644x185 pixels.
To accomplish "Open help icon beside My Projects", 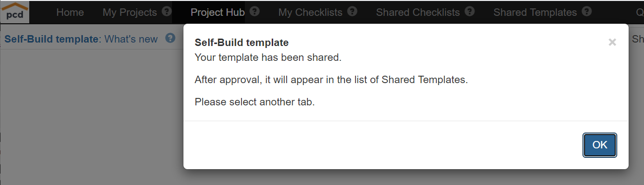I will (167, 12).
